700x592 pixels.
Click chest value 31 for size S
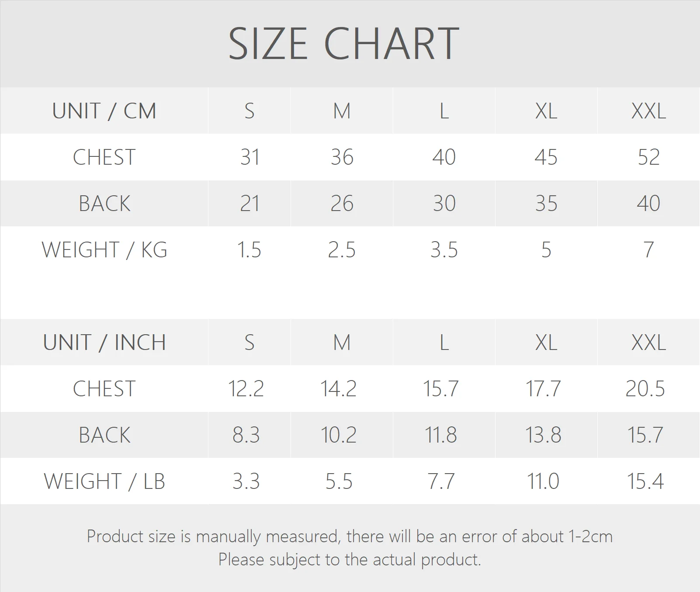[x=250, y=157]
